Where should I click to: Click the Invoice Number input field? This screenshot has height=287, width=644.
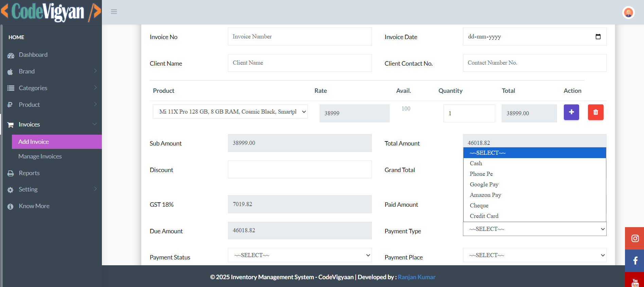point(300,37)
